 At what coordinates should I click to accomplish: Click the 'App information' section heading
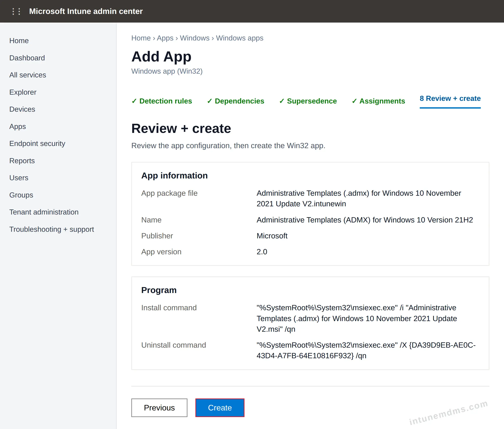(x=174, y=176)
